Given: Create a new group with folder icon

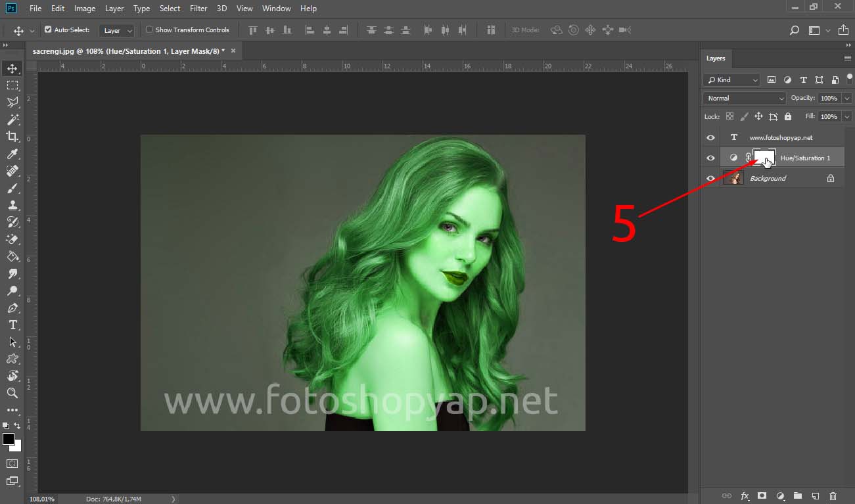Looking at the screenshot, I should point(797,496).
